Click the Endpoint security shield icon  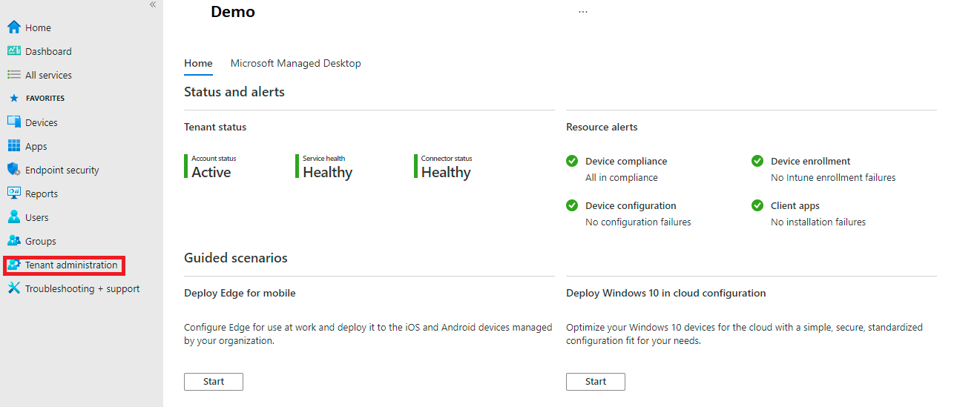tap(14, 170)
